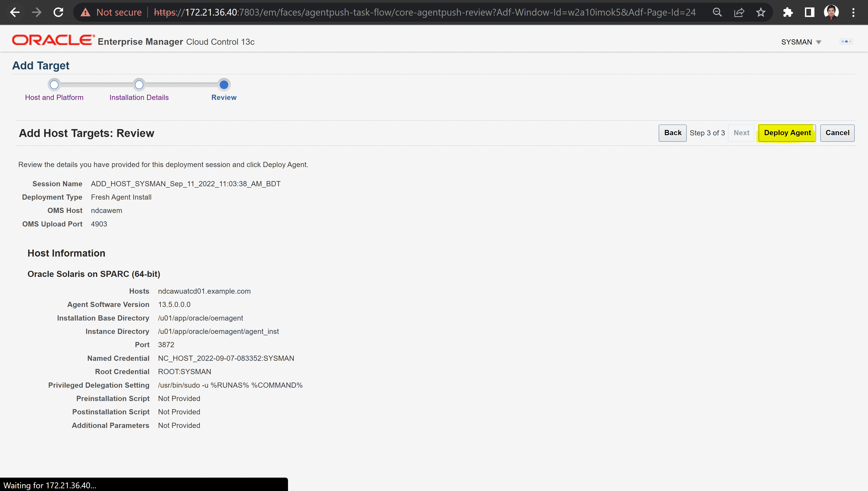
Task: Reload the current page
Action: pos(58,12)
